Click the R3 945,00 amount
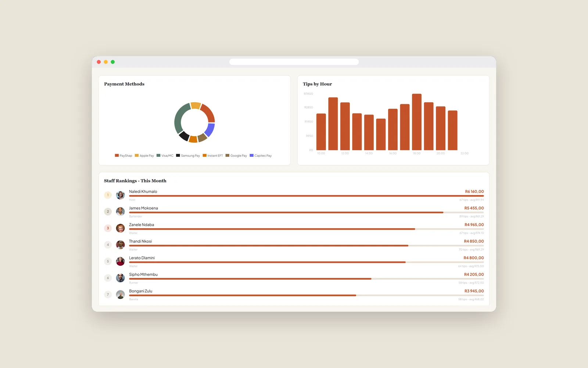The height and width of the screenshot is (368, 588). click(x=474, y=291)
